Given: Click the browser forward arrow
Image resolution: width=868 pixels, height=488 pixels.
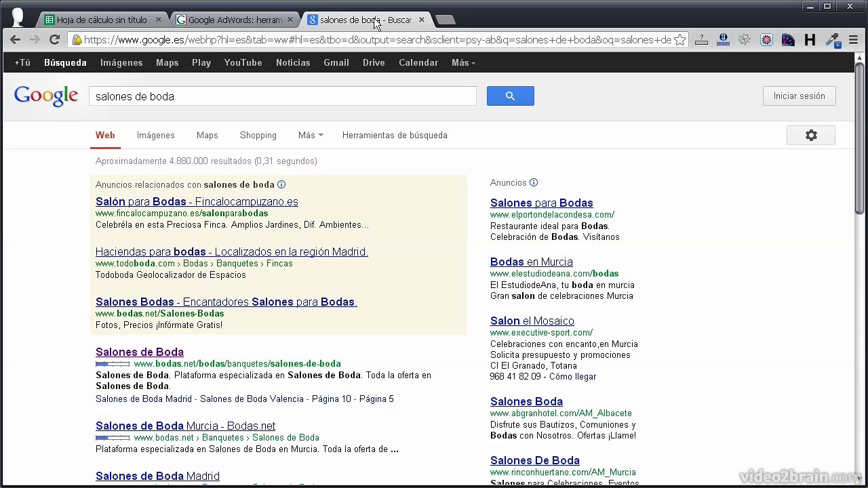Looking at the screenshot, I should point(35,40).
